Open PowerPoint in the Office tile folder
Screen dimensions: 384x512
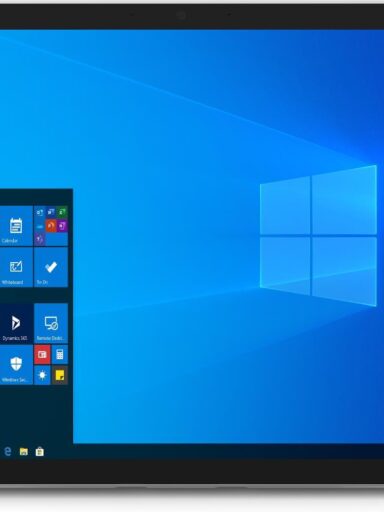coord(51,226)
